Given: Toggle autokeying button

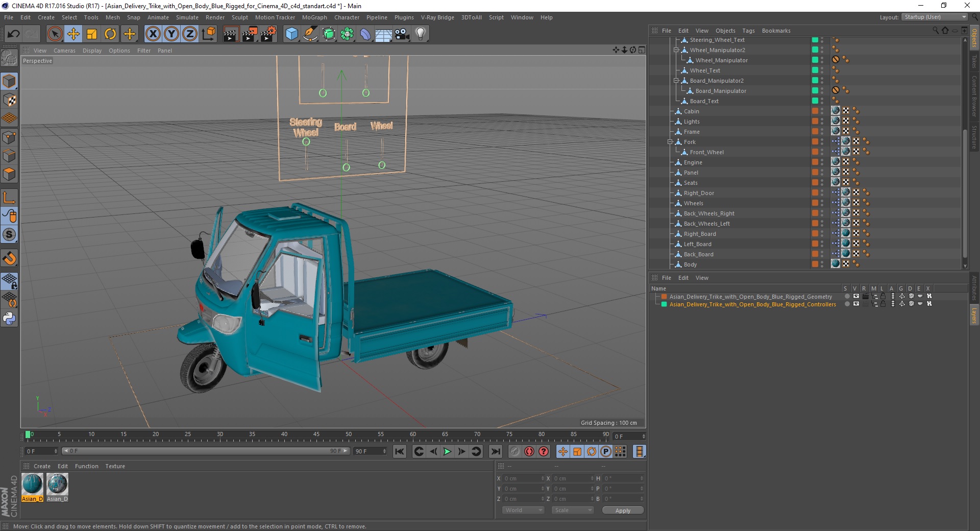Looking at the screenshot, I should [x=529, y=451].
